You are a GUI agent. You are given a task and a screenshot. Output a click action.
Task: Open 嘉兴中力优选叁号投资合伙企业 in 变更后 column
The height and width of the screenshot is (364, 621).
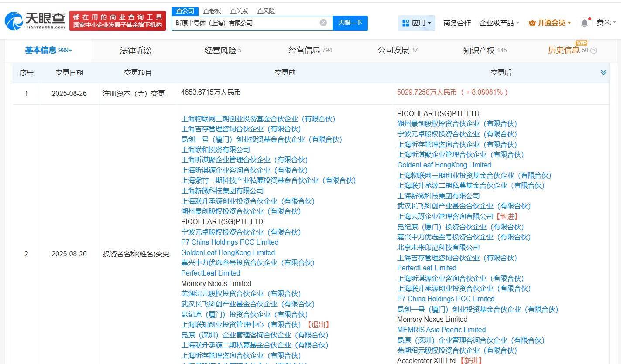coord(464,237)
